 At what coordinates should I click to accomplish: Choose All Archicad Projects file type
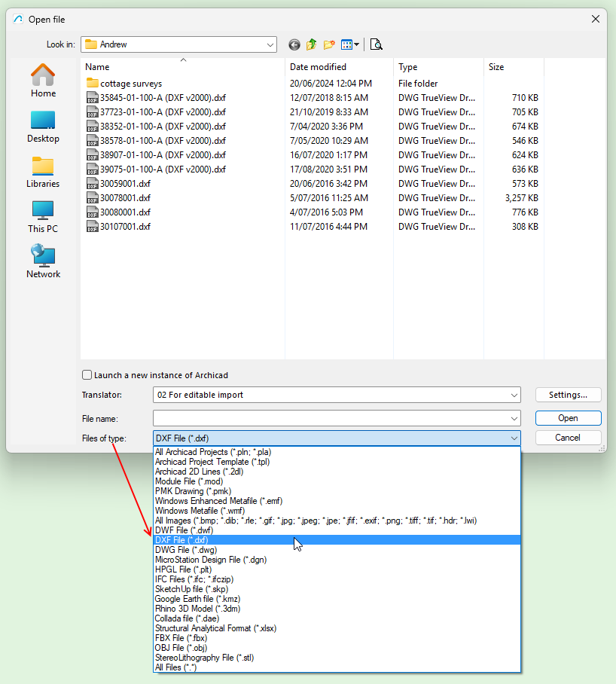pos(337,452)
